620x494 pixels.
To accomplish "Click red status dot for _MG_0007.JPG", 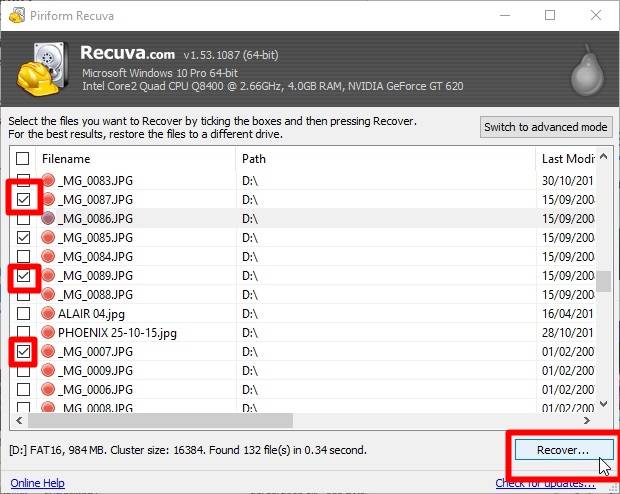I will click(48, 351).
